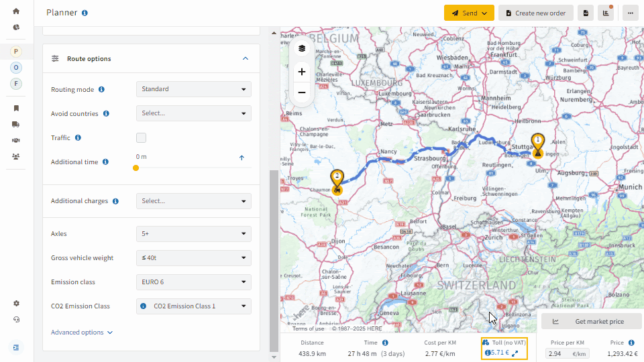Expand Advanced options link
644x362 pixels.
pos(82,333)
